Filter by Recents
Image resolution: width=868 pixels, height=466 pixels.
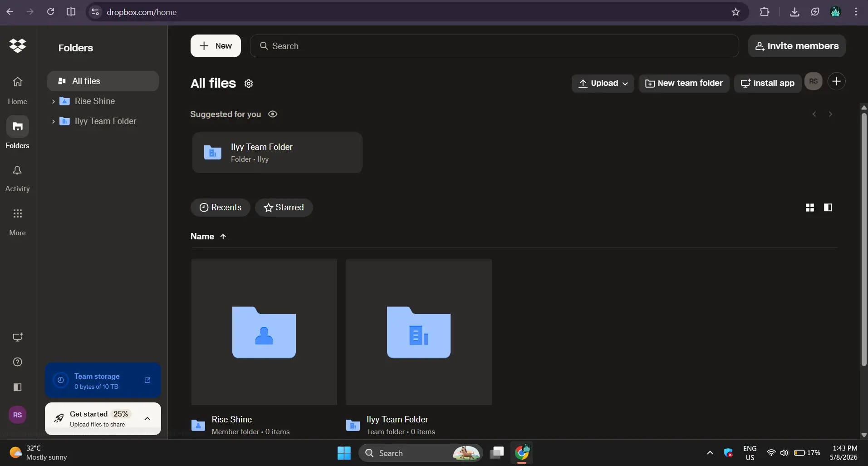click(221, 208)
